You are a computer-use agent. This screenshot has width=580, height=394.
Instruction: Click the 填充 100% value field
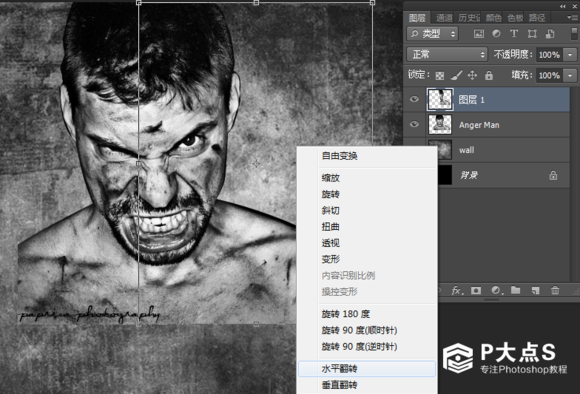click(549, 75)
